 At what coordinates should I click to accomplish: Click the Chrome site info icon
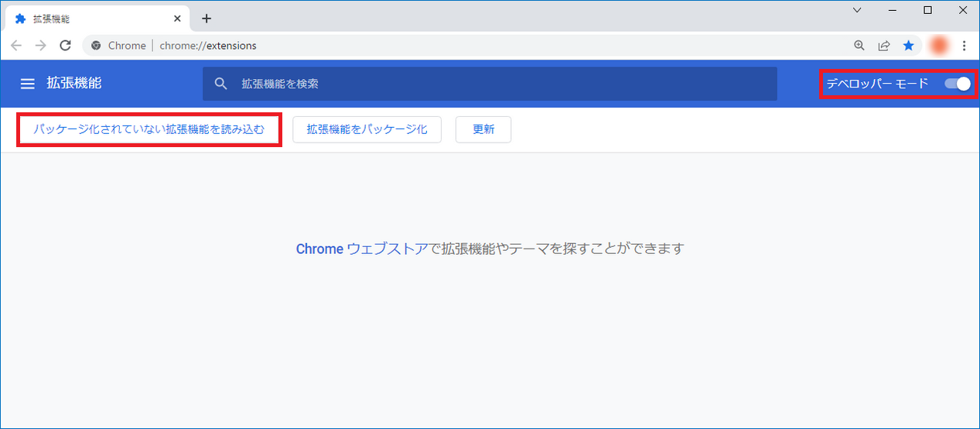(x=96, y=46)
